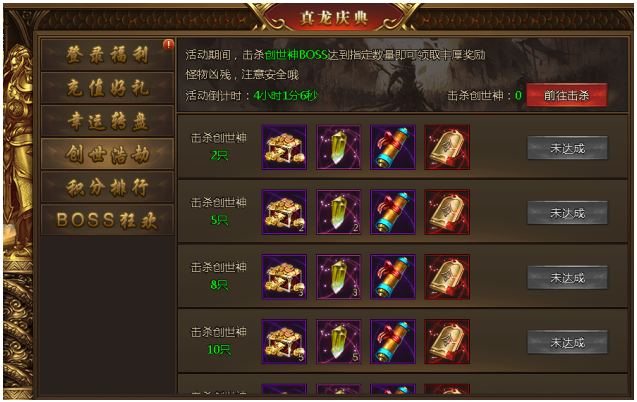Select the yellow crystal in the 2只 reward row

pos(338,147)
